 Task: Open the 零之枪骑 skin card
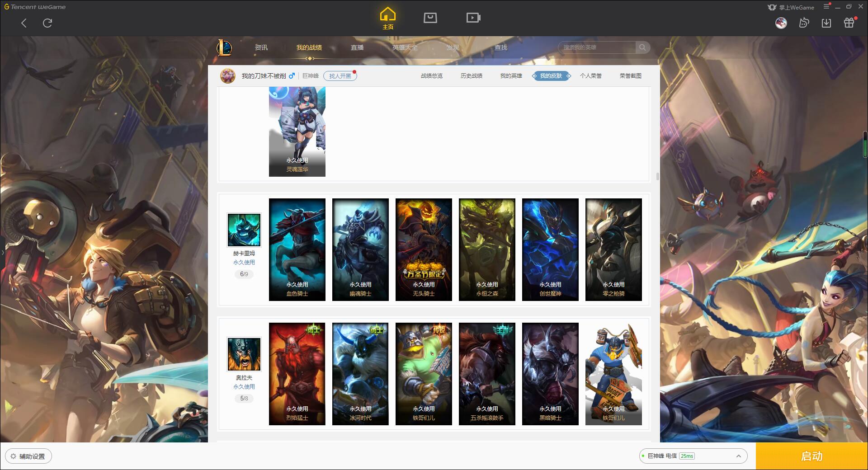pos(613,249)
